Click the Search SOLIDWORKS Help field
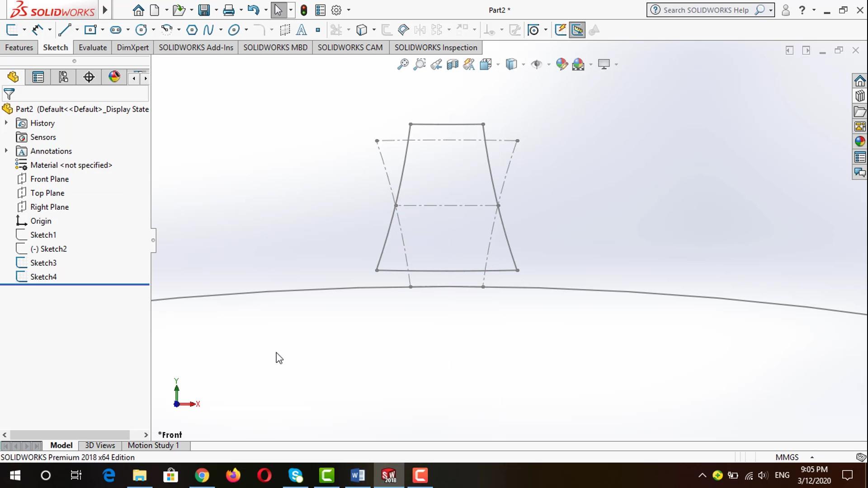This screenshot has height=488, width=868. click(x=705, y=10)
